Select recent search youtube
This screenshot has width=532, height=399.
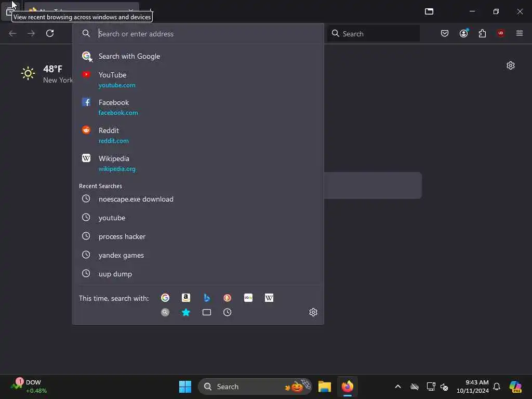pos(198,218)
